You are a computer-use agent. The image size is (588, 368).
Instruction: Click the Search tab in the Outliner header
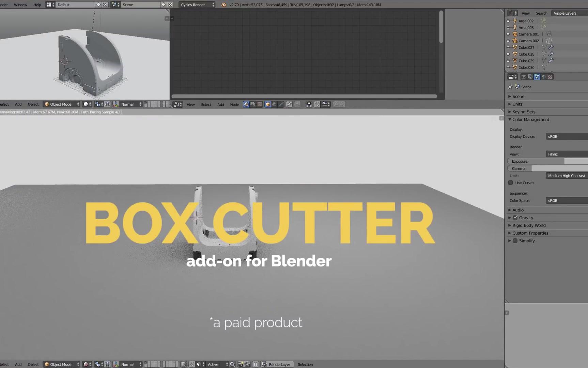(x=541, y=13)
